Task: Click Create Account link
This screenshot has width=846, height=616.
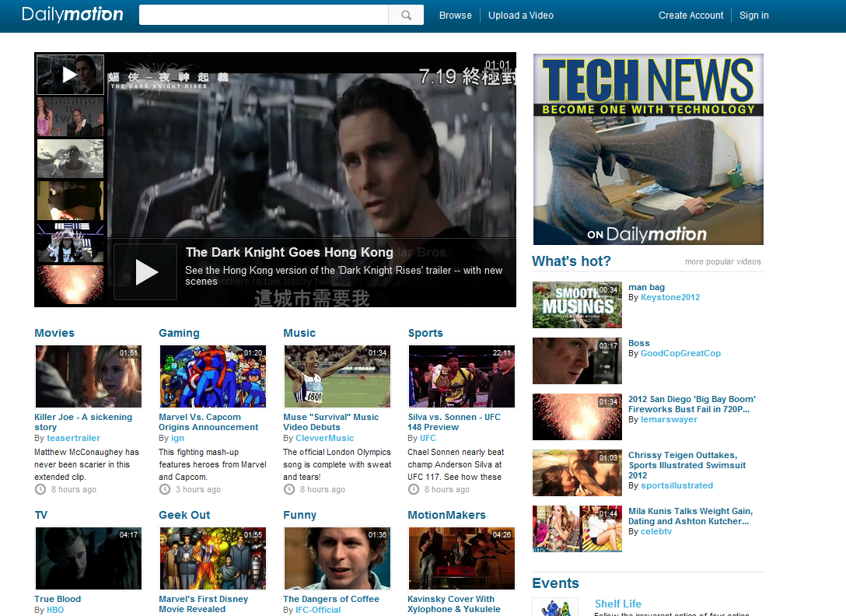Action: (x=690, y=16)
